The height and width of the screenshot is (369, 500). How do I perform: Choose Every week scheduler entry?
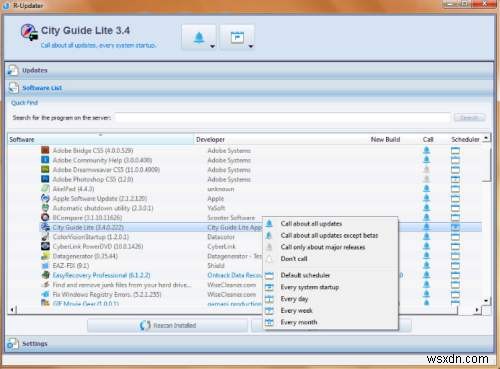click(x=330, y=310)
